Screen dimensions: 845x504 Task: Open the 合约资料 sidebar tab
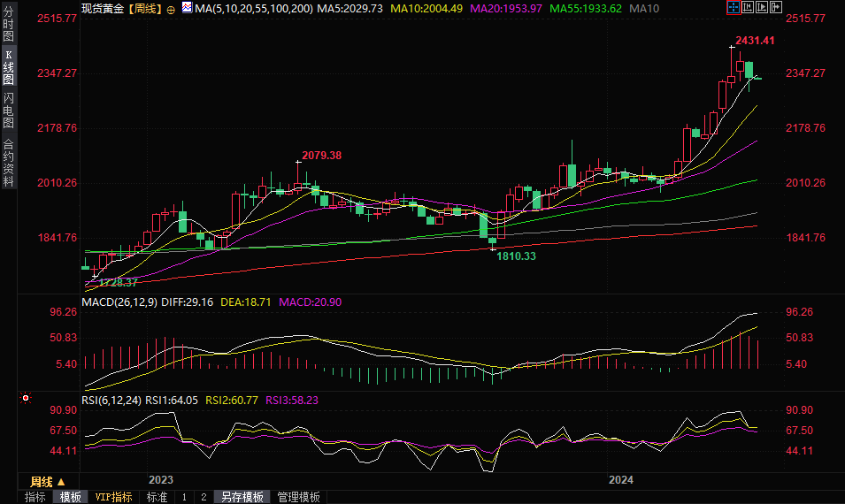click(9, 163)
